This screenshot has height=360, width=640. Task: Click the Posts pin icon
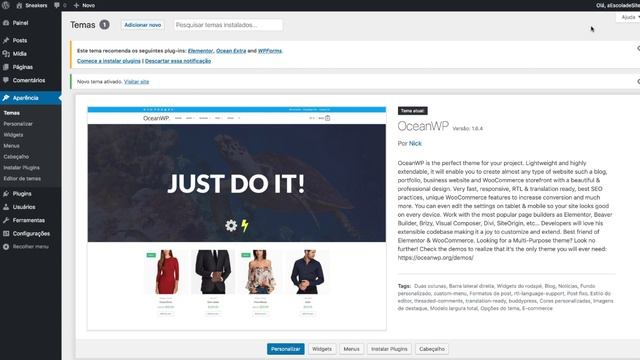coord(6,40)
